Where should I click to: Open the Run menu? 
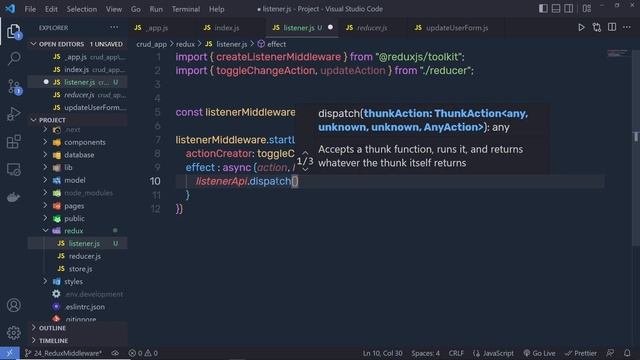pos(156,9)
